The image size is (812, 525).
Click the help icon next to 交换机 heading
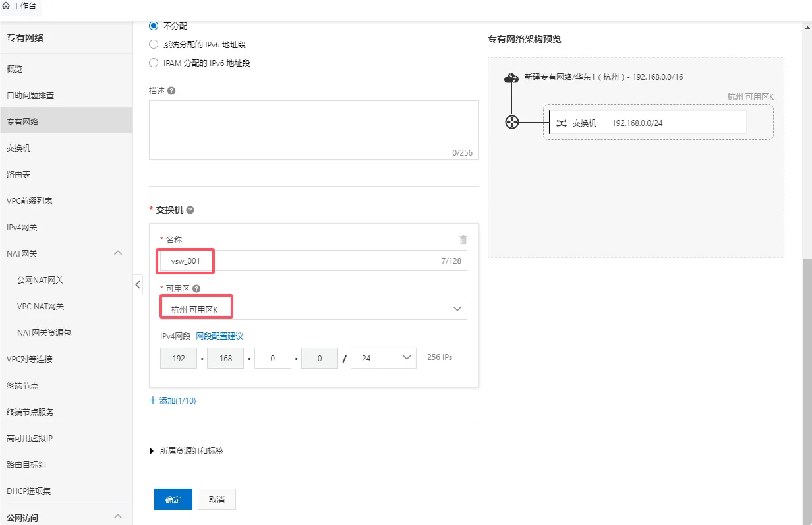[x=189, y=209]
